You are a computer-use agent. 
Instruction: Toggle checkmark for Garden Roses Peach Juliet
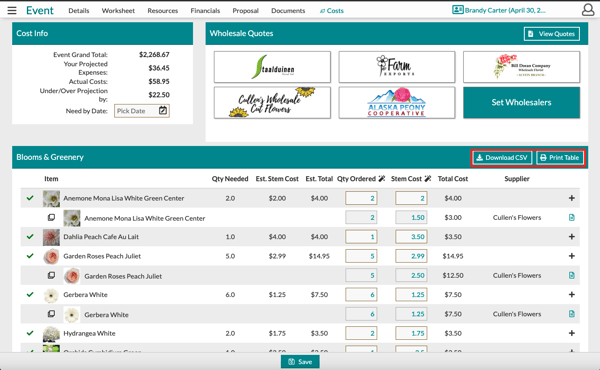coord(30,256)
